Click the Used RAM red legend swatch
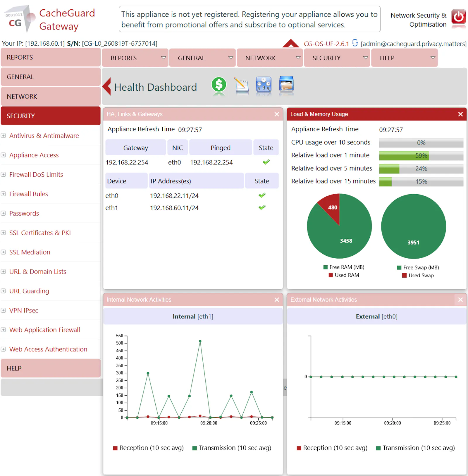Viewport: 468px width, 476px height. click(x=331, y=275)
